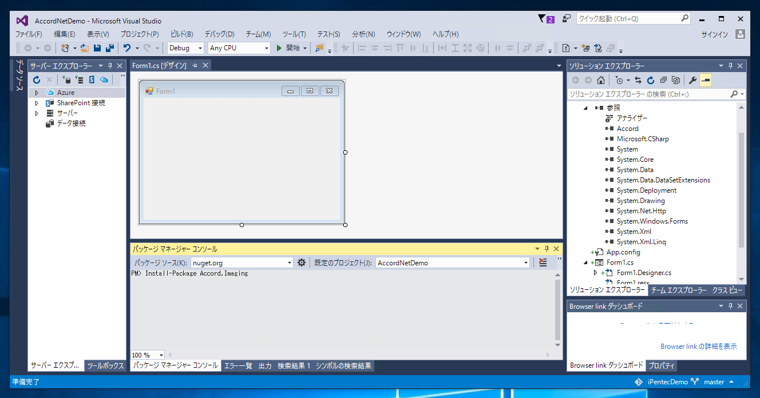The image size is (760, 398).
Task: Collapse the 参照 references node
Action: 586,108
